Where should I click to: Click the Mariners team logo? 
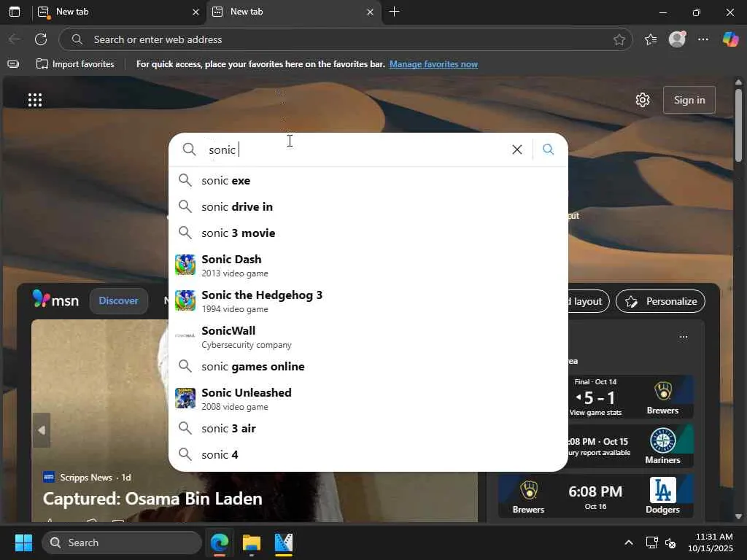pyautogui.click(x=662, y=440)
